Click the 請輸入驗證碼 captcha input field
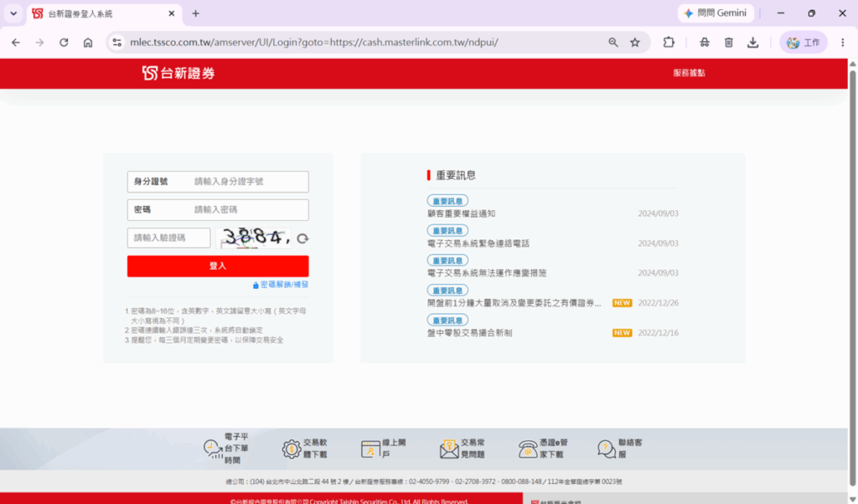 click(x=168, y=238)
